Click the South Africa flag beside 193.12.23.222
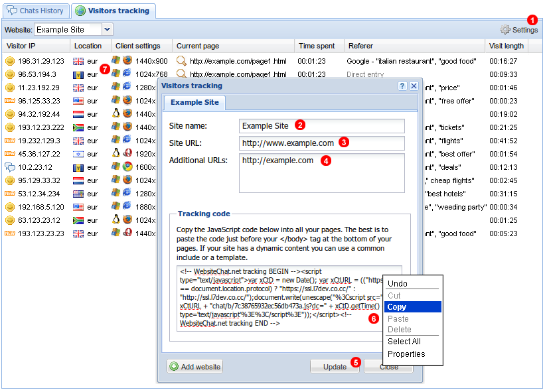Image resolution: width=545 pixels, height=392 pixels. pos(78,127)
